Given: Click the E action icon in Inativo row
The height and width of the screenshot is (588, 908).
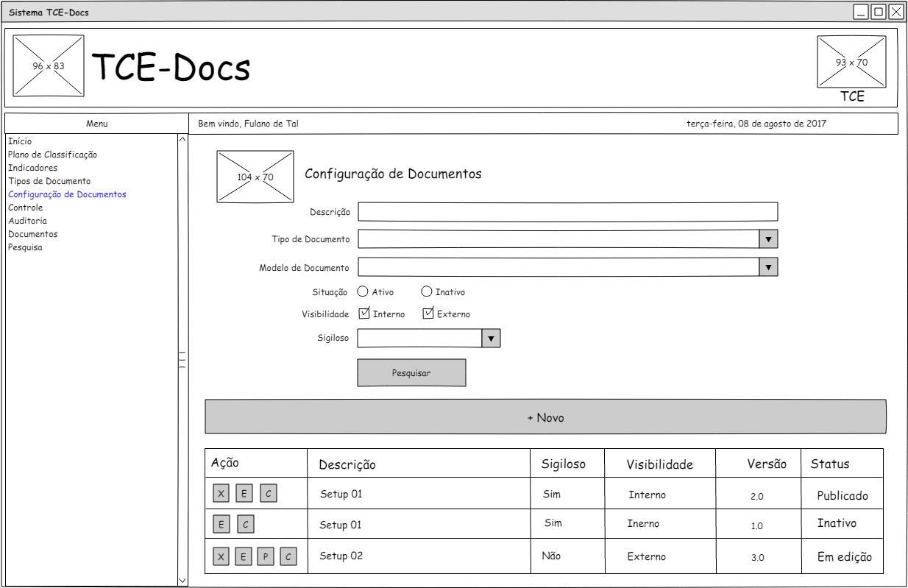Looking at the screenshot, I should (x=221, y=525).
